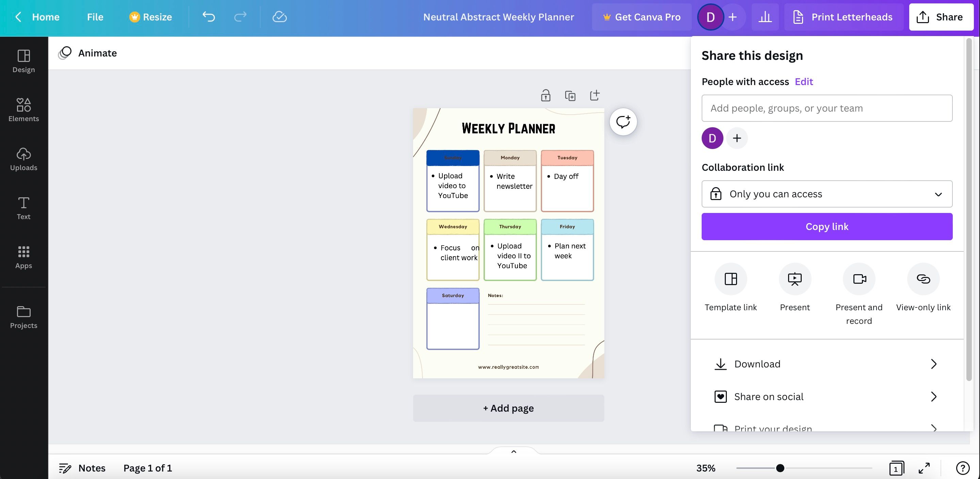Image resolution: width=980 pixels, height=479 pixels.
Task: Open the insights bar chart icon
Action: point(765,17)
